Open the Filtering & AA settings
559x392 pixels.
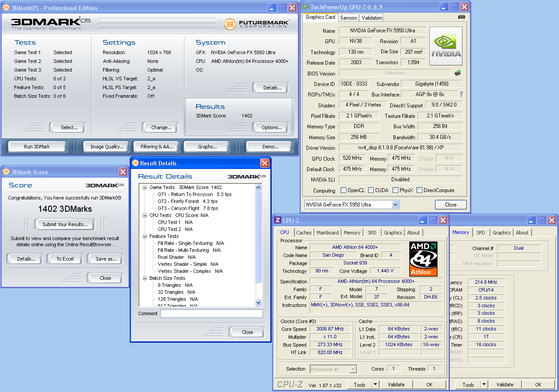click(157, 147)
